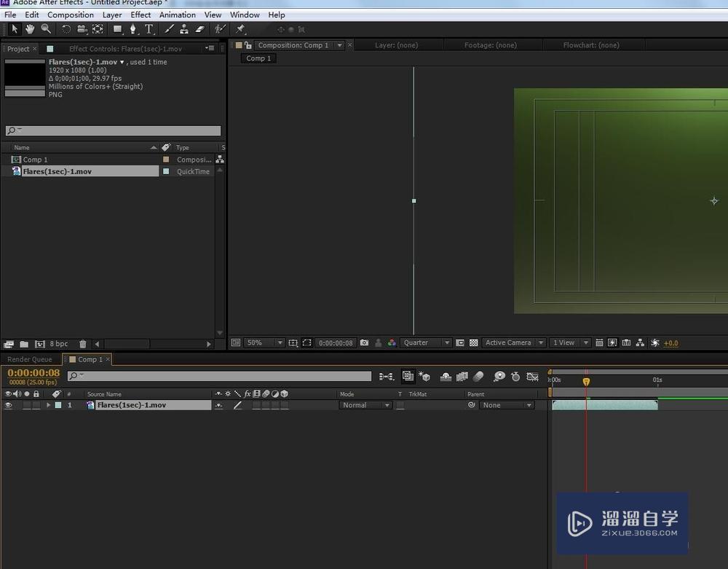This screenshot has width=728, height=569.
Task: Toggle solo box for Flares layer
Action: [26, 405]
